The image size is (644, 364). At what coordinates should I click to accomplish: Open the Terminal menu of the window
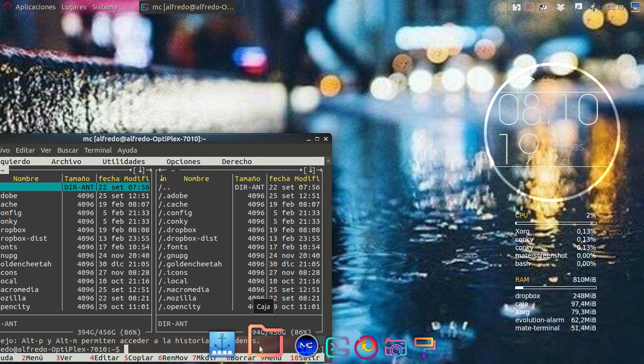[98, 150]
